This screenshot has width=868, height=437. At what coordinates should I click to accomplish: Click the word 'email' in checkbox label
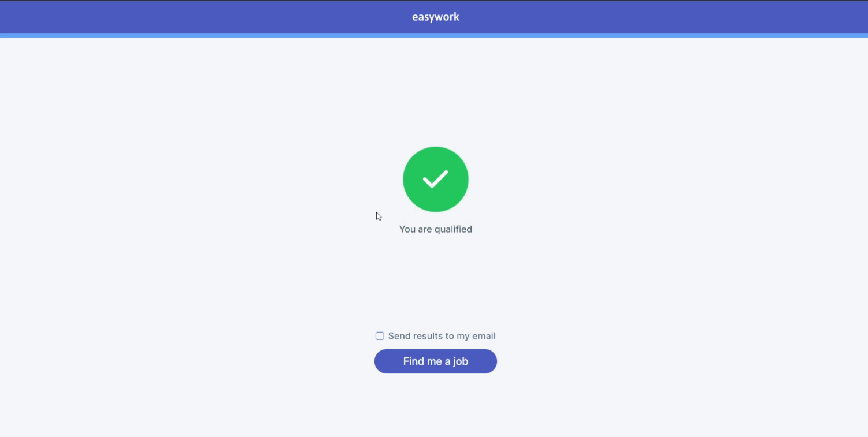[484, 336]
